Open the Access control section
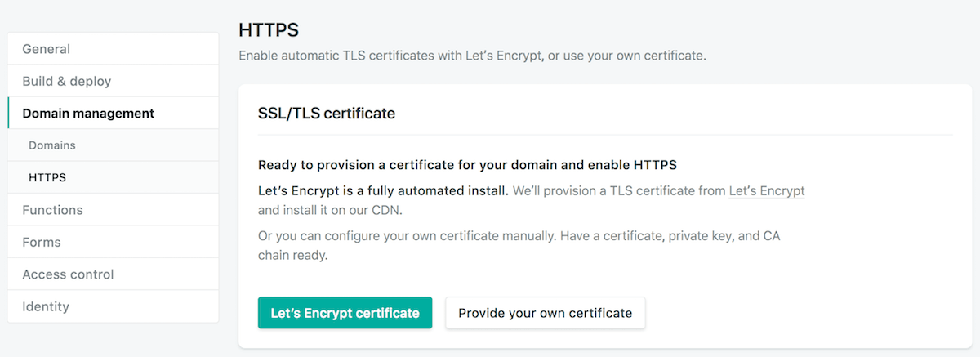980x357 pixels. 68,274
